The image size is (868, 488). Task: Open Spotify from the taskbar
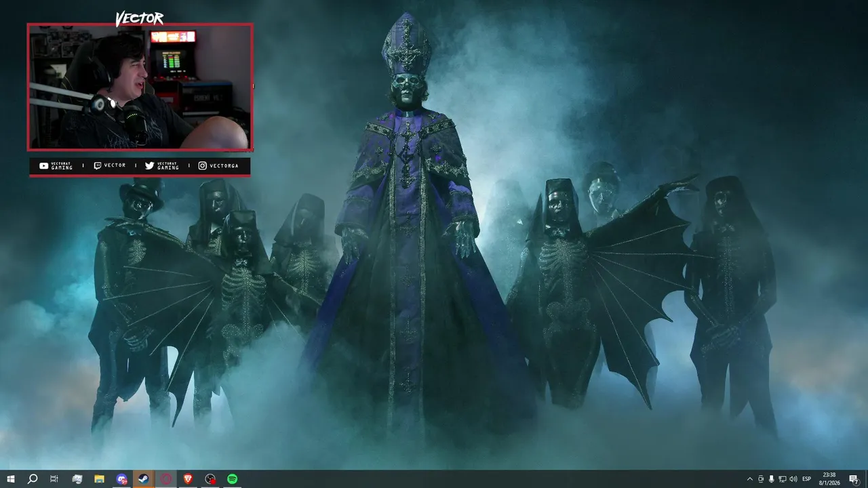pos(233,479)
